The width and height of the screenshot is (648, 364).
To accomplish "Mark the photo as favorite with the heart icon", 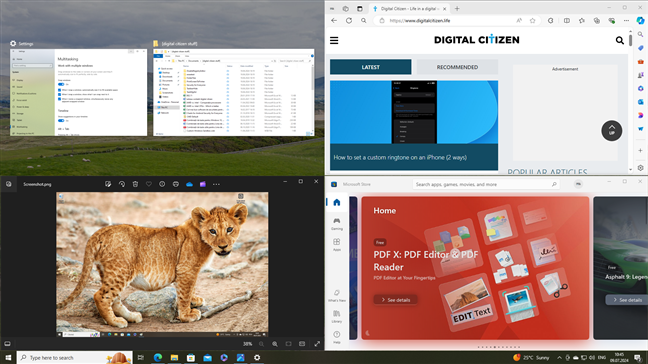I will tap(149, 184).
